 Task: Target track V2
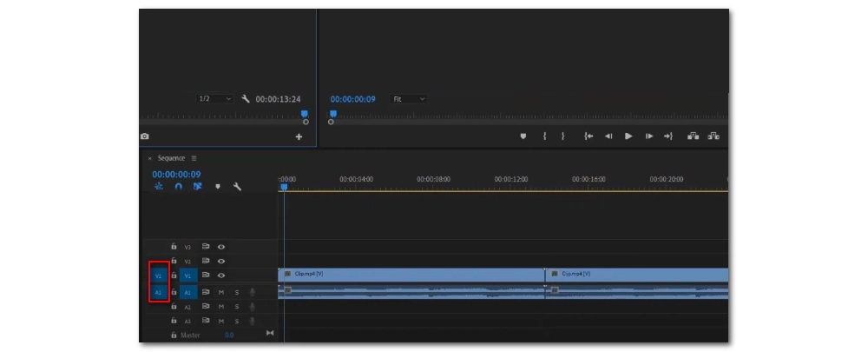(187, 261)
